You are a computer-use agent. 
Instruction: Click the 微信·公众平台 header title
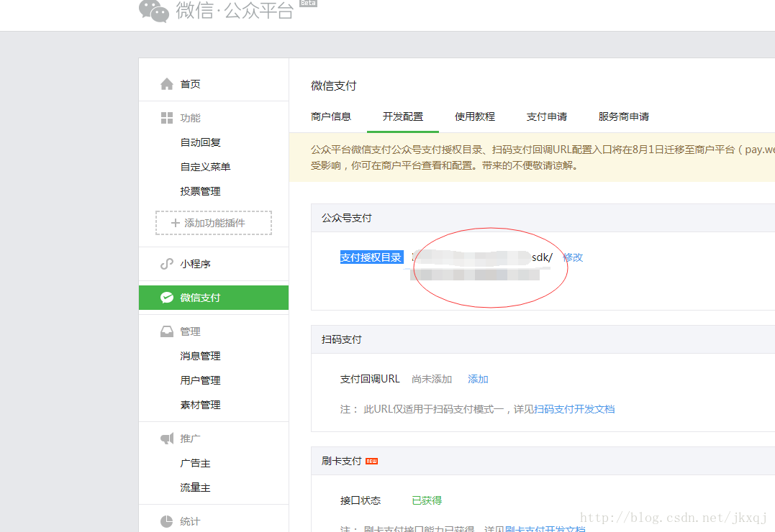(235, 10)
